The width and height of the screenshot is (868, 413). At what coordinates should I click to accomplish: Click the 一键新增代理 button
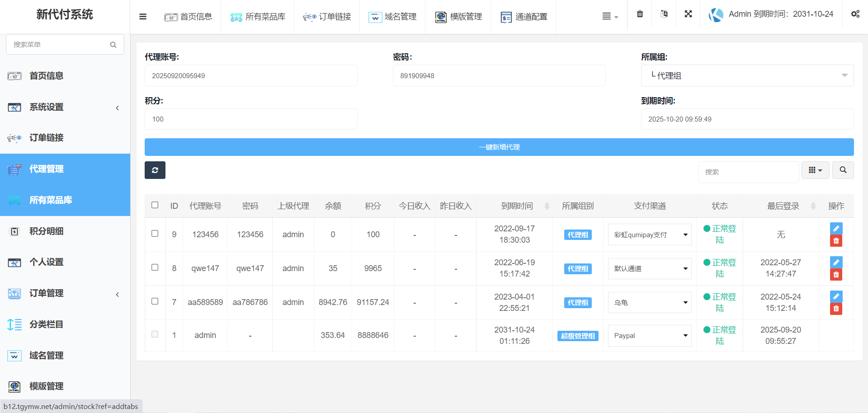coord(499,147)
